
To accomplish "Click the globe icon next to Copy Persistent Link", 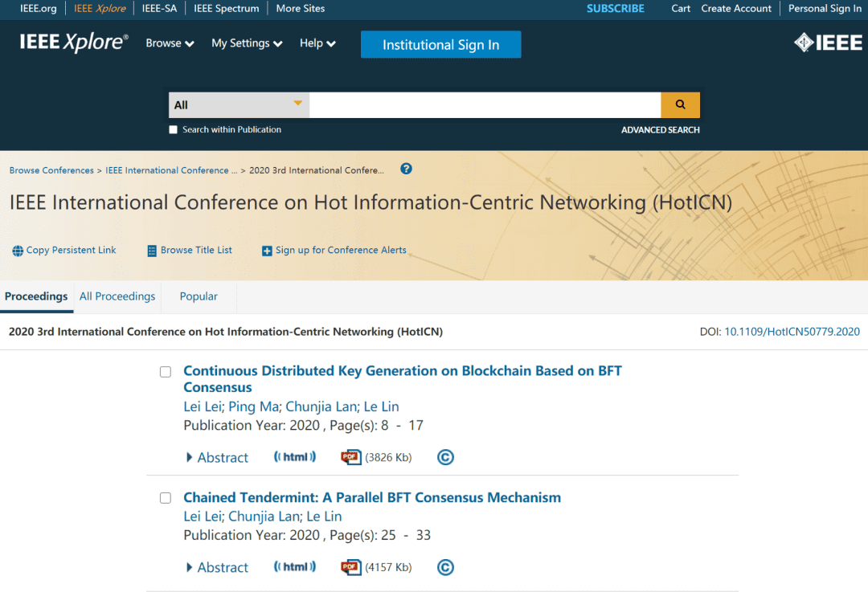I will (x=18, y=251).
